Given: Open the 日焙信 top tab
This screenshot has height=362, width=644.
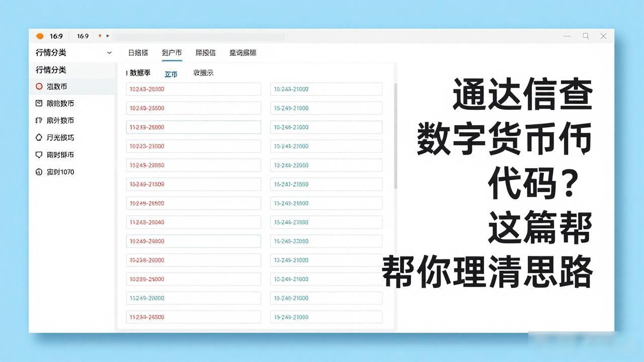Looking at the screenshot, I should 138,53.
